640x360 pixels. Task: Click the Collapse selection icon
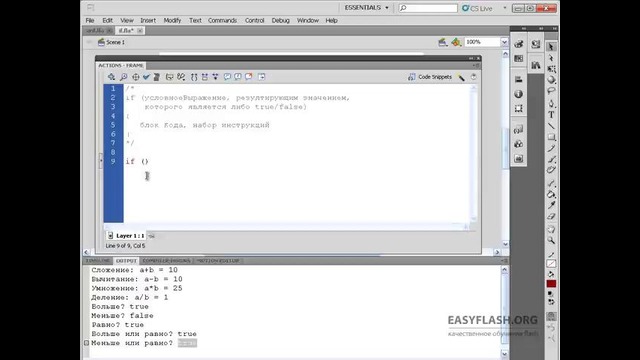click(x=204, y=77)
